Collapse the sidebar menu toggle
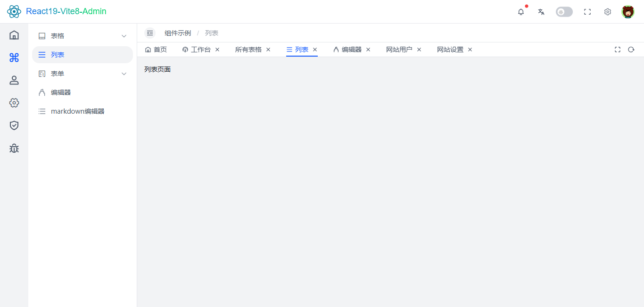Viewport: 644px width, 307px height. click(150, 33)
